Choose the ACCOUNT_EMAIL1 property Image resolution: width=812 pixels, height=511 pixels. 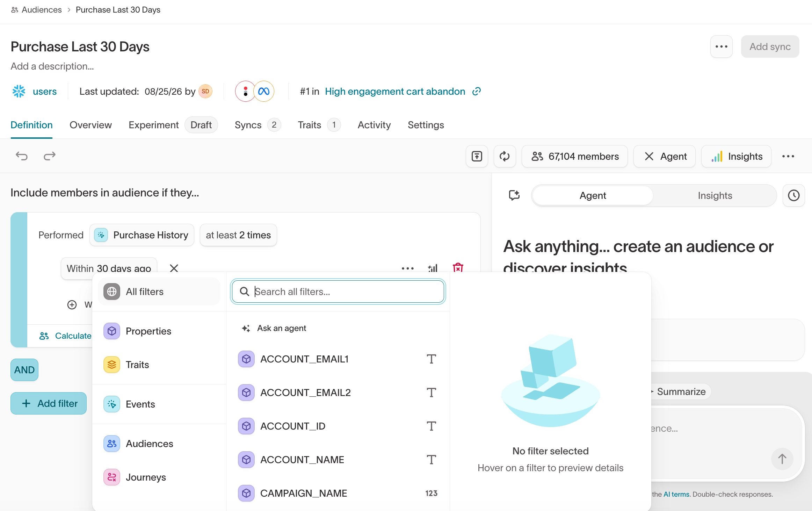click(x=338, y=359)
